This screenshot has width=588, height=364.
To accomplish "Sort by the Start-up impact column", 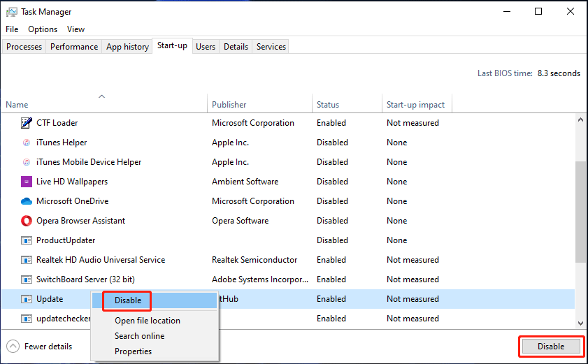I will point(415,105).
